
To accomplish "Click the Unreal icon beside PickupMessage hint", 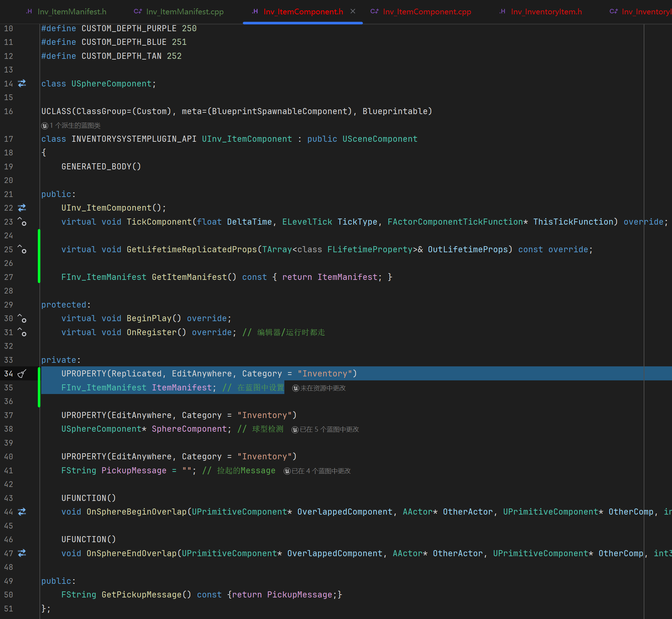I will (287, 471).
